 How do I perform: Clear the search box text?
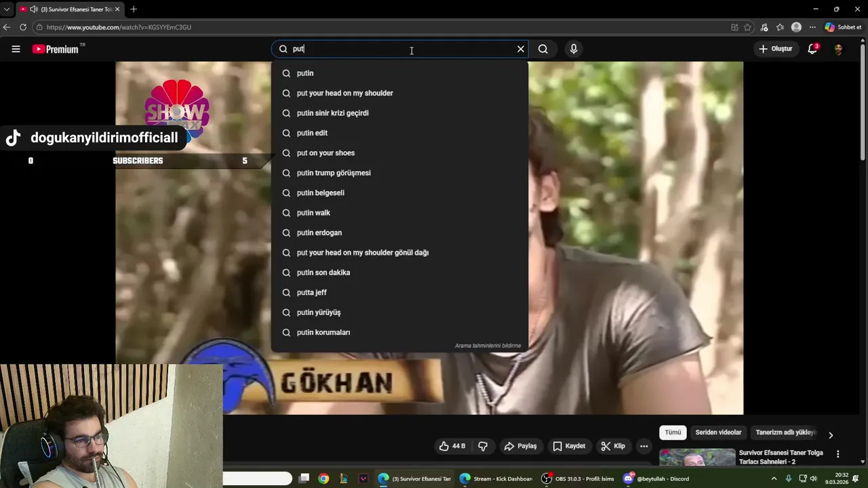[521, 49]
